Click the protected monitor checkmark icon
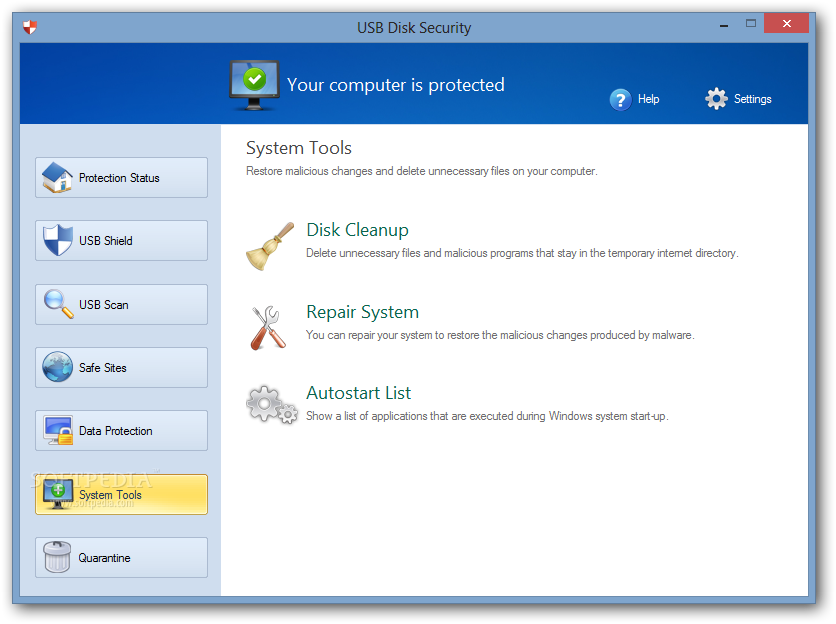This screenshot has height=624, width=836. 254,85
